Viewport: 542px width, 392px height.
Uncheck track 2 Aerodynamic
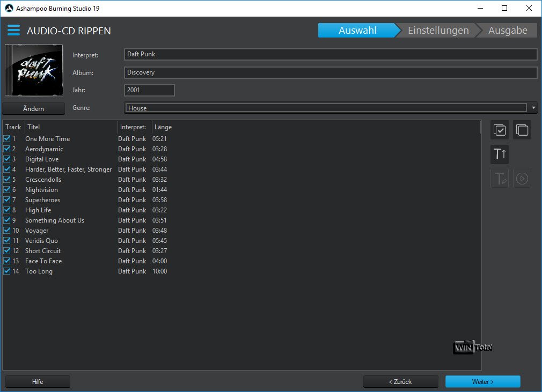(7, 149)
